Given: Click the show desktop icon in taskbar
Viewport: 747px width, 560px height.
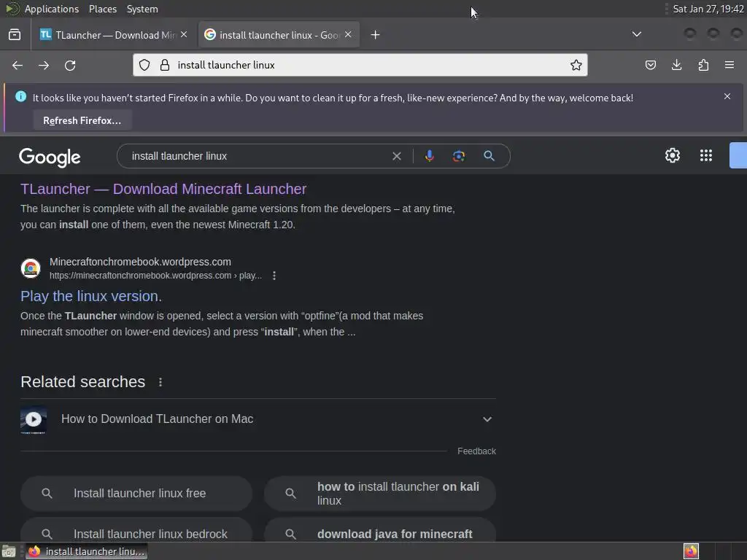Looking at the screenshot, I should point(9,551).
